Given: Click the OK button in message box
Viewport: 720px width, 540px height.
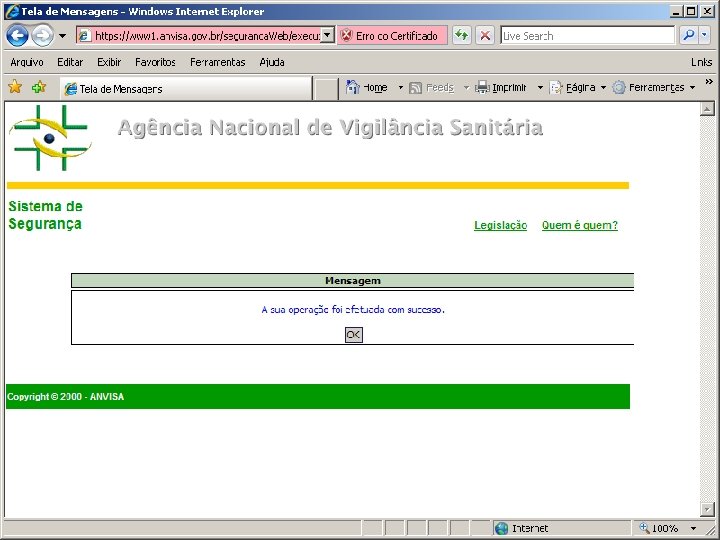Looking at the screenshot, I should (x=354, y=335).
